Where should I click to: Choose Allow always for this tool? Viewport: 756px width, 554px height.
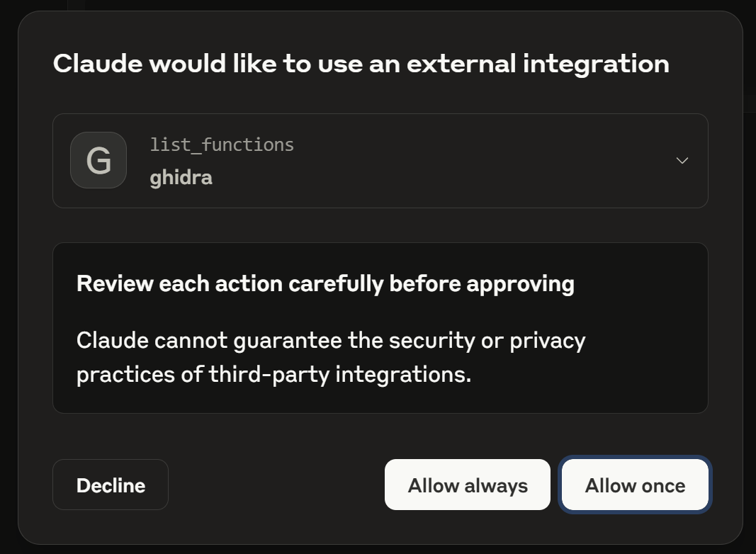pyautogui.click(x=467, y=485)
